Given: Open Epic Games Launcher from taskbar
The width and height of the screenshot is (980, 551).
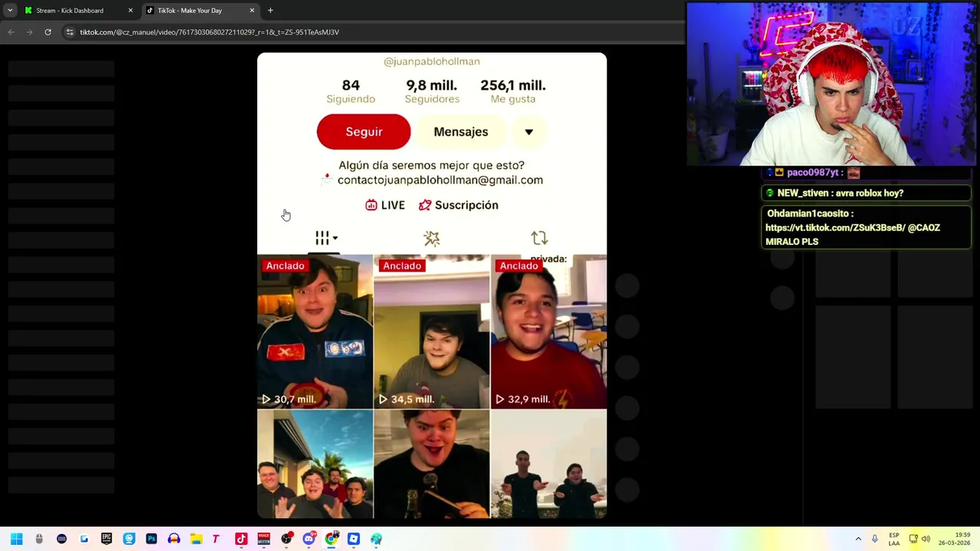Looking at the screenshot, I should 106,539.
